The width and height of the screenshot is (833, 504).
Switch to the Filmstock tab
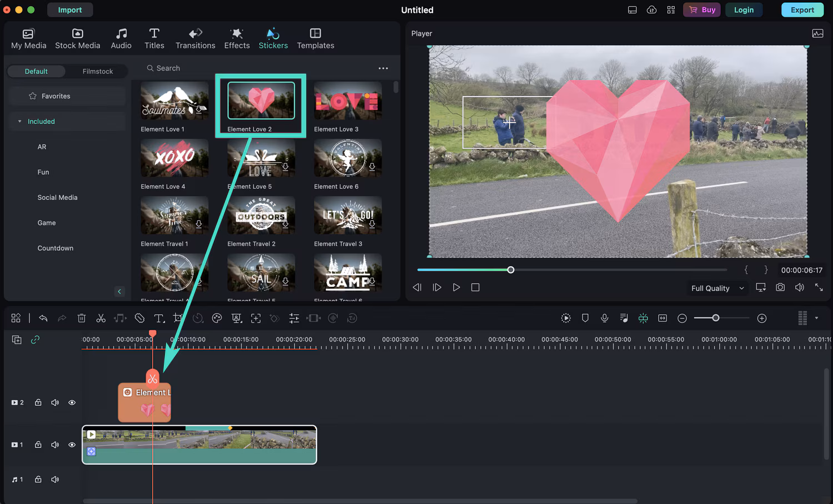click(97, 71)
